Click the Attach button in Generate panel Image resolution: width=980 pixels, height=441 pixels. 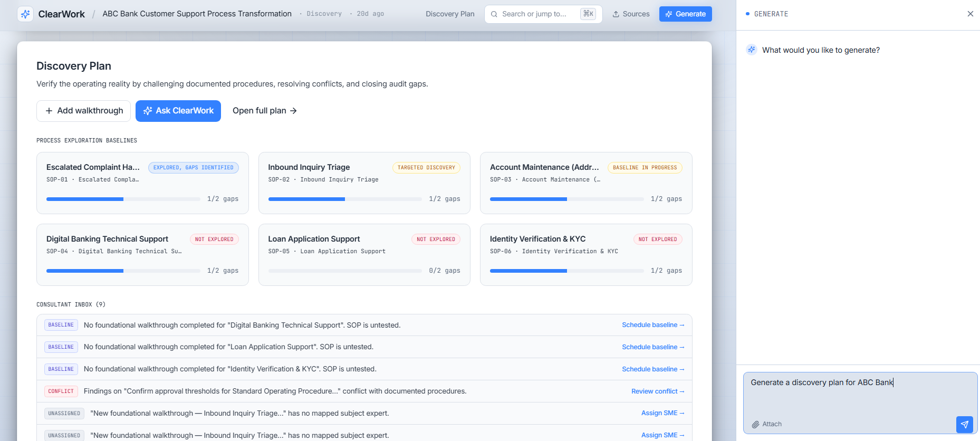click(767, 424)
